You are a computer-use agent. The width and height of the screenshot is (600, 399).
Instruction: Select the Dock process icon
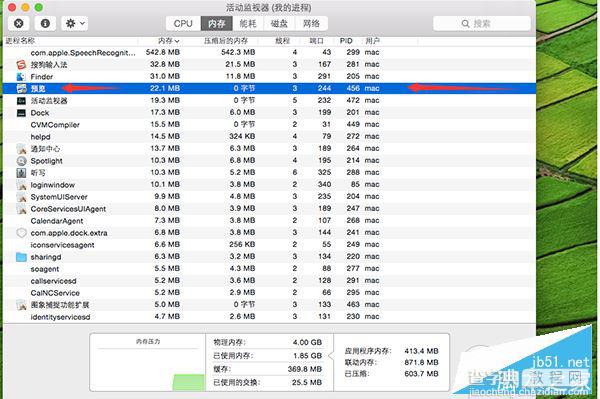tap(21, 112)
